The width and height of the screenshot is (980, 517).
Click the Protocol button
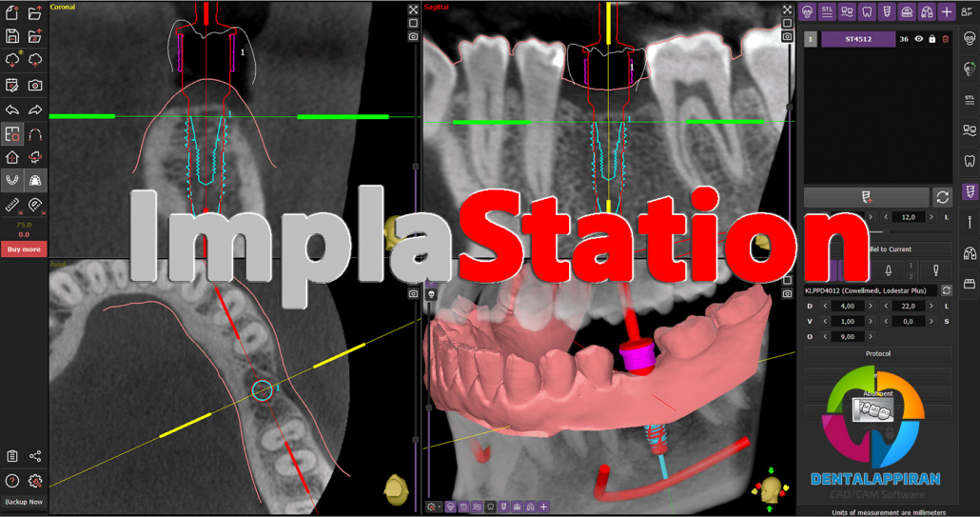878,354
